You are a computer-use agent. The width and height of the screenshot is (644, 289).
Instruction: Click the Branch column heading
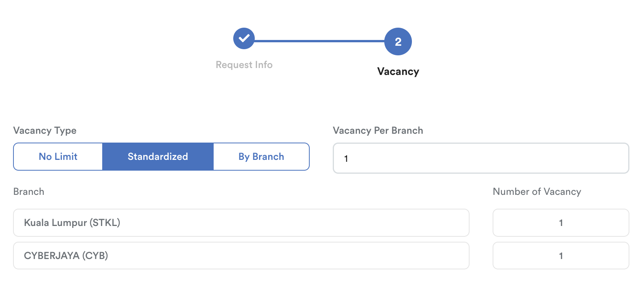click(29, 191)
